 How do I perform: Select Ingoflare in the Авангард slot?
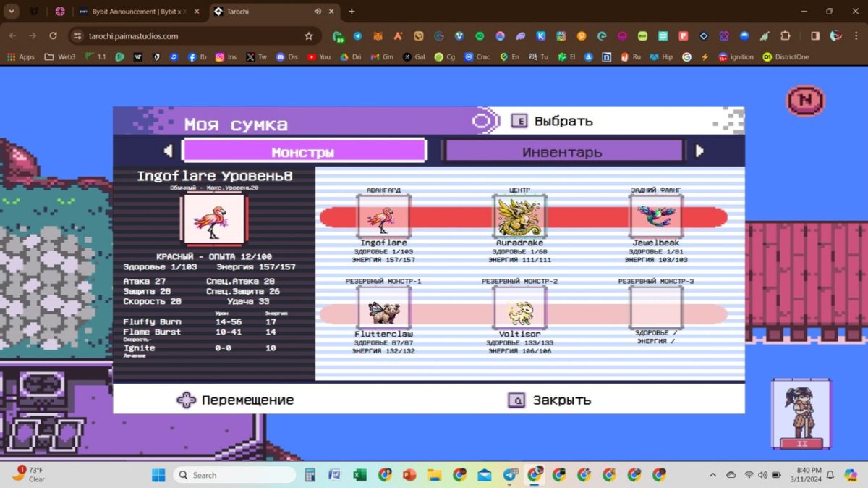(383, 216)
